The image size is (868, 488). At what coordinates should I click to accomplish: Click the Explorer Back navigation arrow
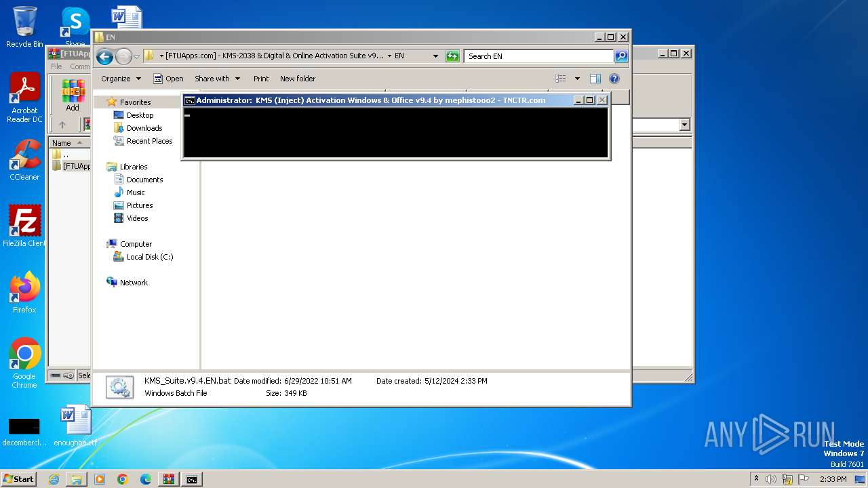click(x=104, y=57)
